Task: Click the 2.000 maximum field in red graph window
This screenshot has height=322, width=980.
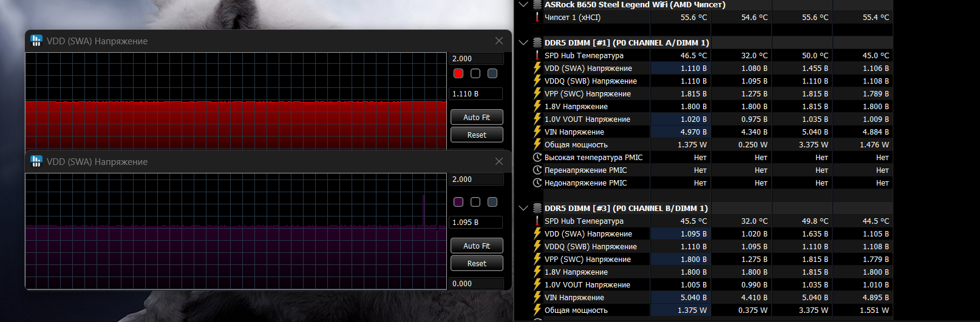Action: [x=477, y=59]
